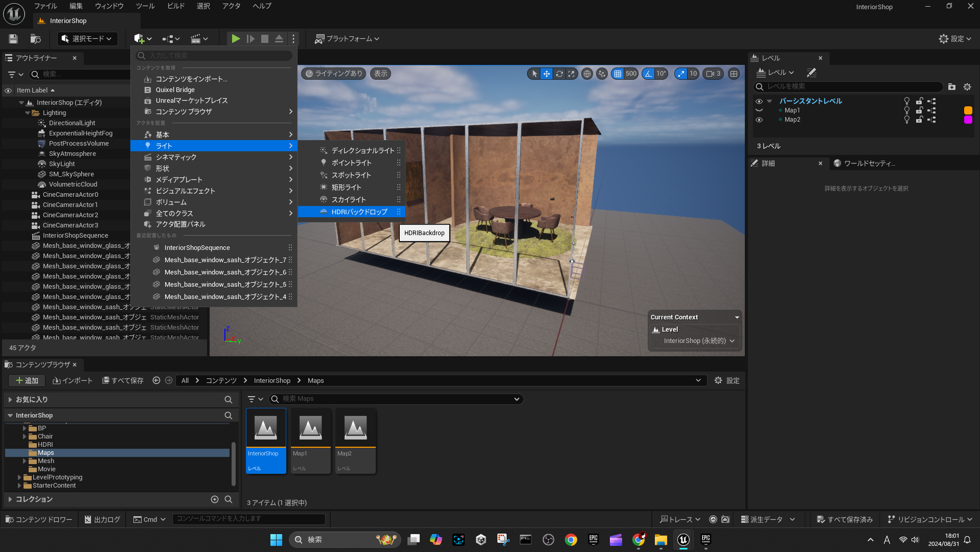Click the green Play button in toolbar
The width and height of the screenshot is (980, 552).
pos(235,39)
